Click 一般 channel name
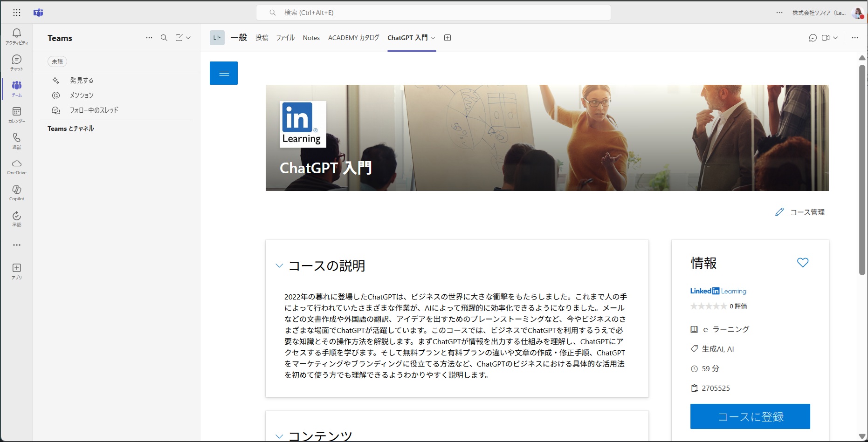 click(239, 38)
